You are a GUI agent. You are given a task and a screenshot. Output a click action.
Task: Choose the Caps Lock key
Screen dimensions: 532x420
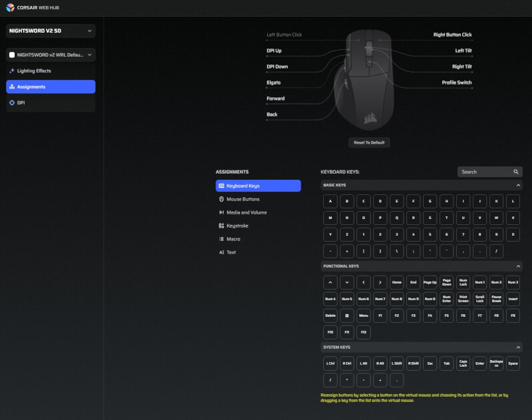pyautogui.click(x=463, y=363)
